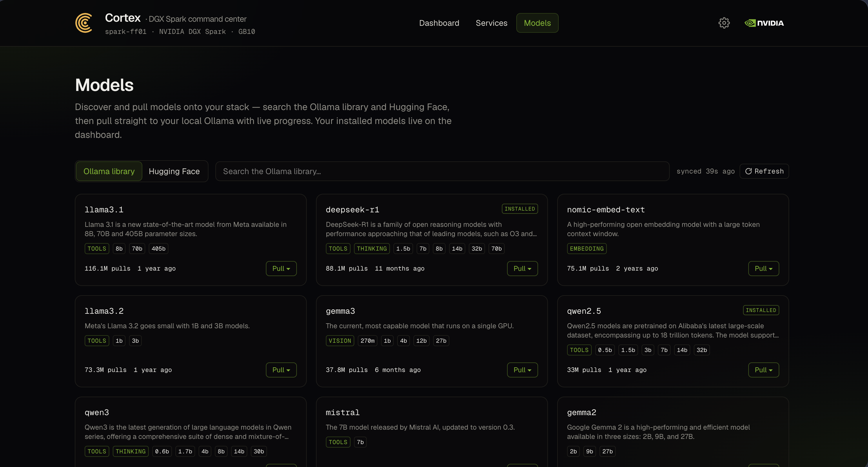This screenshot has width=868, height=467.
Task: Open the Pull dropdown for gemma3
Action: click(x=522, y=370)
